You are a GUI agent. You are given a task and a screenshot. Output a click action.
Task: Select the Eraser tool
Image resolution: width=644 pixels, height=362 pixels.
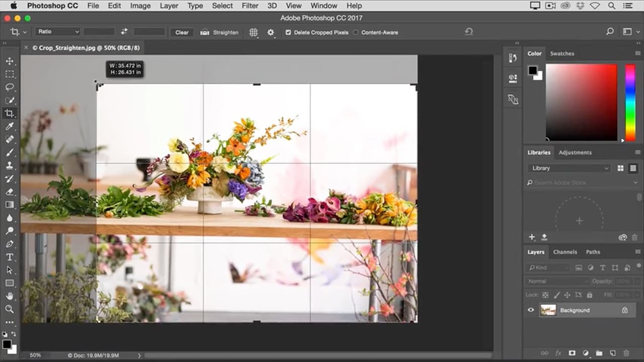[x=10, y=192]
